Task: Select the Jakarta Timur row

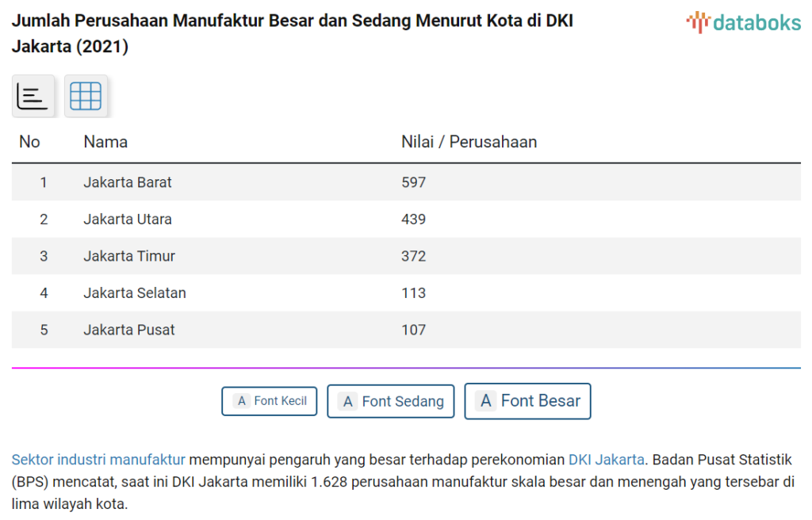Action: click(406, 256)
